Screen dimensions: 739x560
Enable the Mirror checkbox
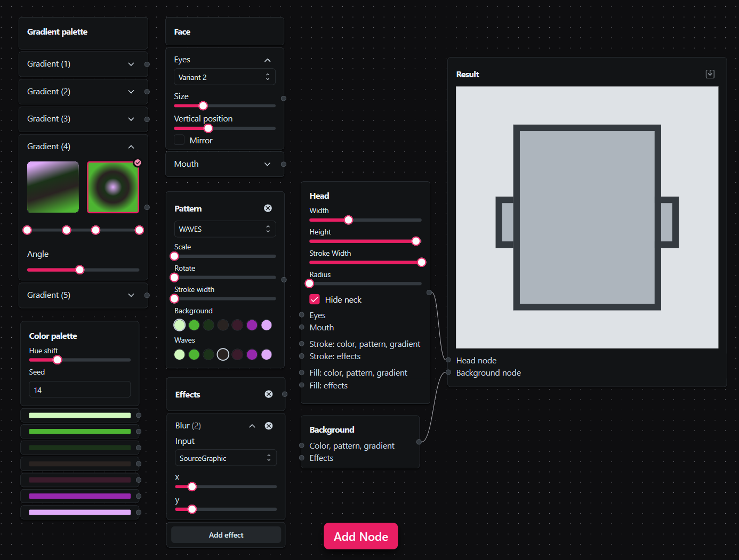point(179,140)
